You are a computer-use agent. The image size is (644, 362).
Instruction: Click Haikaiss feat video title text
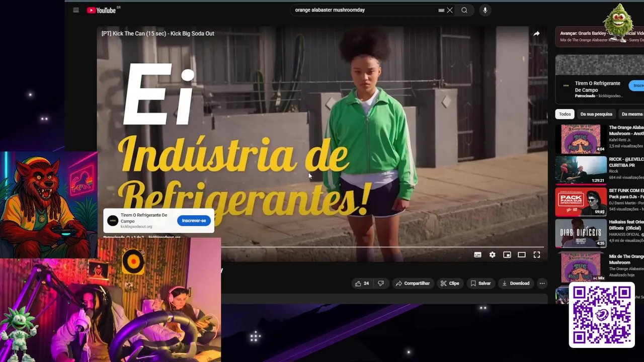[x=626, y=225]
